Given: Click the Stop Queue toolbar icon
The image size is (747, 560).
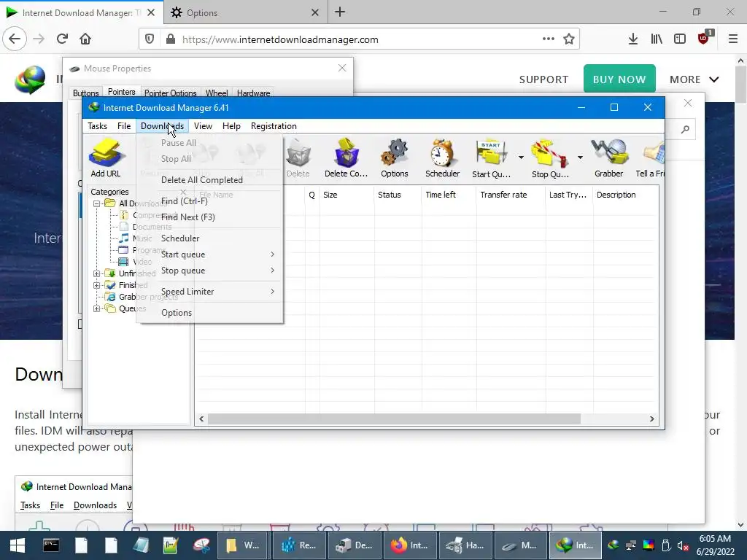Looking at the screenshot, I should 550,158.
